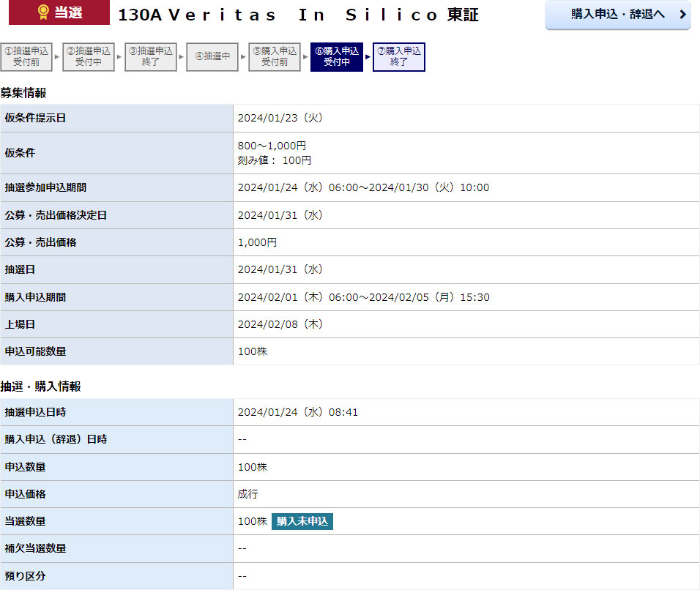Click the 130A Veritas In Silico 東証 title
700x590 pixels.
[298, 15]
